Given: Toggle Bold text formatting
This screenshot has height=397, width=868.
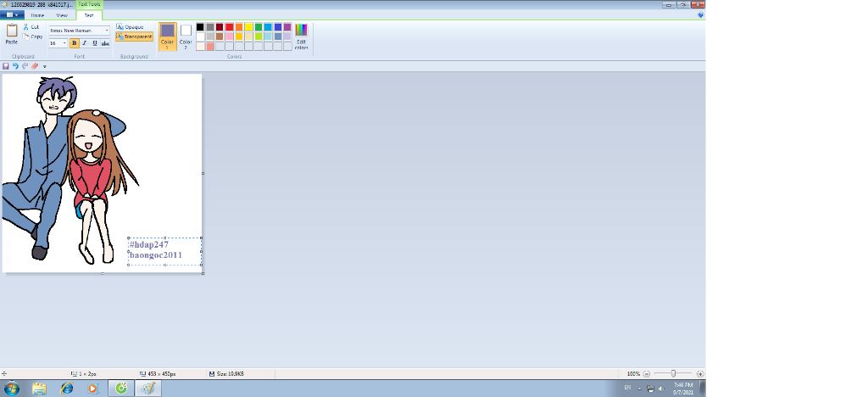Looking at the screenshot, I should tap(75, 43).
